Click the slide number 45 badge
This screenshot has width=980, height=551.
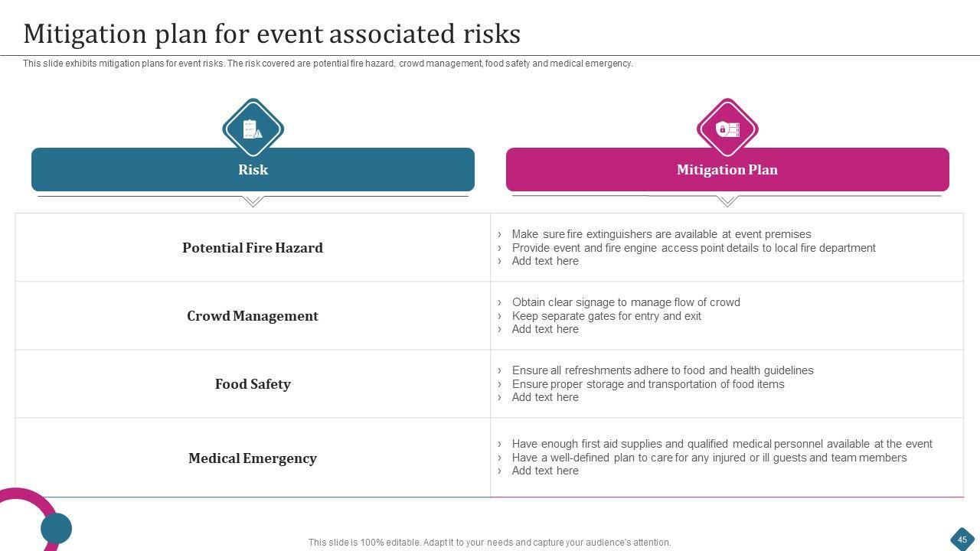point(962,539)
